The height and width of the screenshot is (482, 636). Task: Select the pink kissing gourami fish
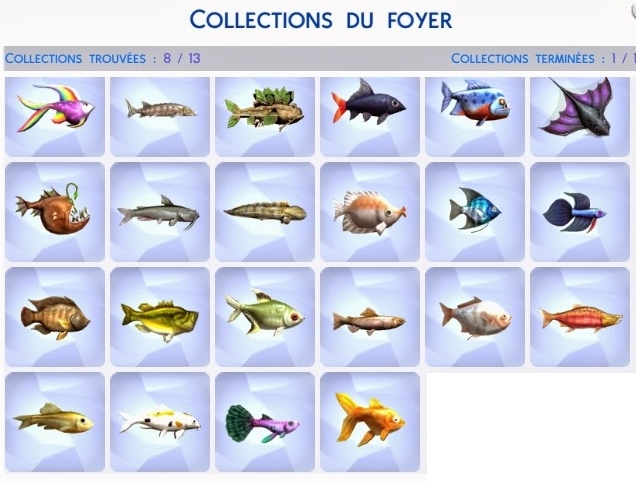370,212
